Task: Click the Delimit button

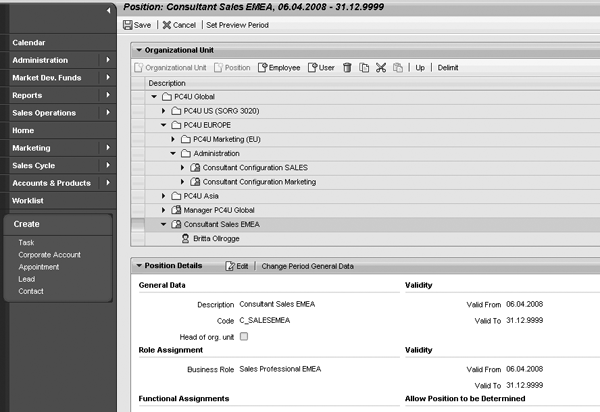Action: pyautogui.click(x=448, y=68)
